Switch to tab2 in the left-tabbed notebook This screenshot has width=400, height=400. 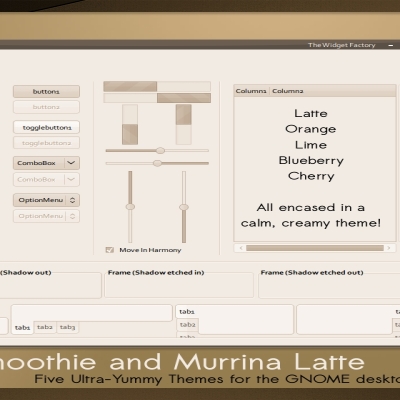pos(188,325)
